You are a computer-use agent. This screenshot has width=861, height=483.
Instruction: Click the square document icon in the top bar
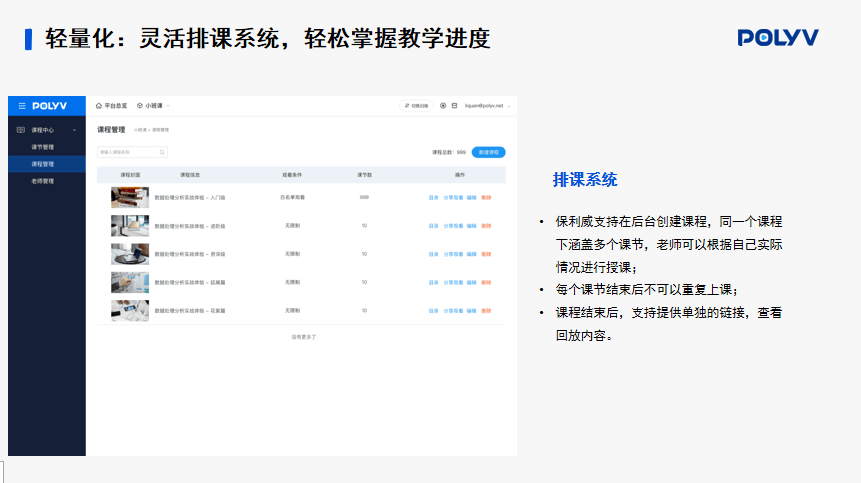pos(455,106)
